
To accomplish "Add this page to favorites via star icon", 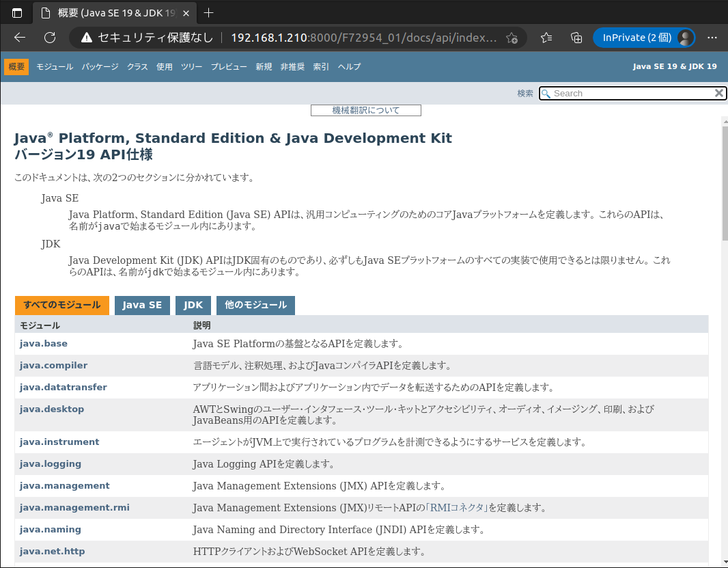I will point(512,38).
